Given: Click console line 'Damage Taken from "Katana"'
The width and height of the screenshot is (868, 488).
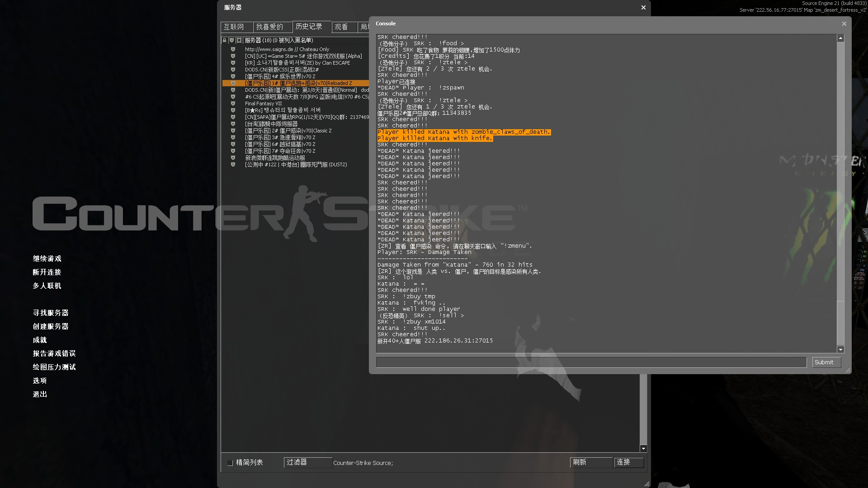Looking at the screenshot, I should pyautogui.click(x=455, y=265).
